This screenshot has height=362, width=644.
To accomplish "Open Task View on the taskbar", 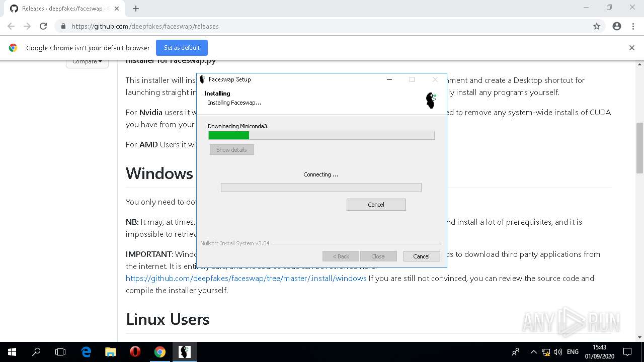I will (x=60, y=352).
